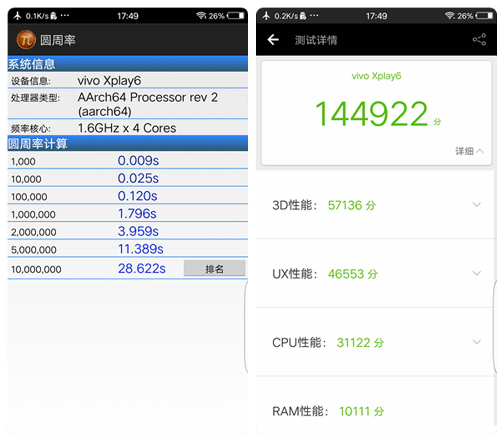Expand the CPU性能 score chevron
The height and width of the screenshot is (442, 504).
point(476,342)
